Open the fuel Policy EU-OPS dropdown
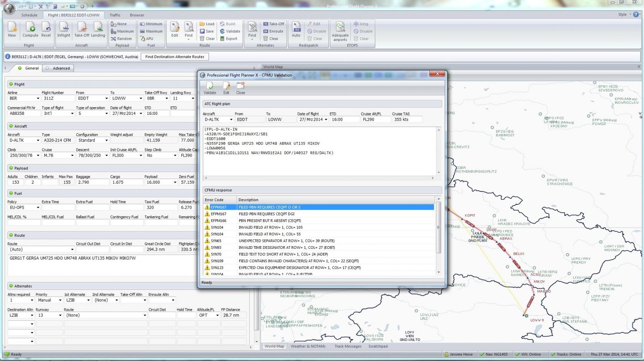 [x=38, y=207]
